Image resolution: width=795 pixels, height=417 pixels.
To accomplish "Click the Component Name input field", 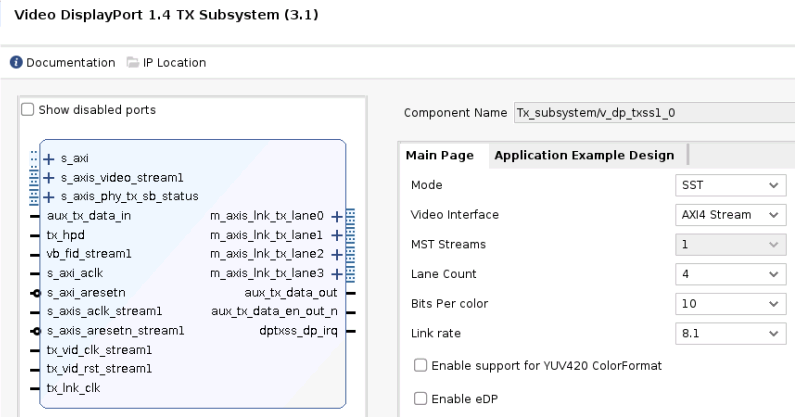I will coord(650,112).
